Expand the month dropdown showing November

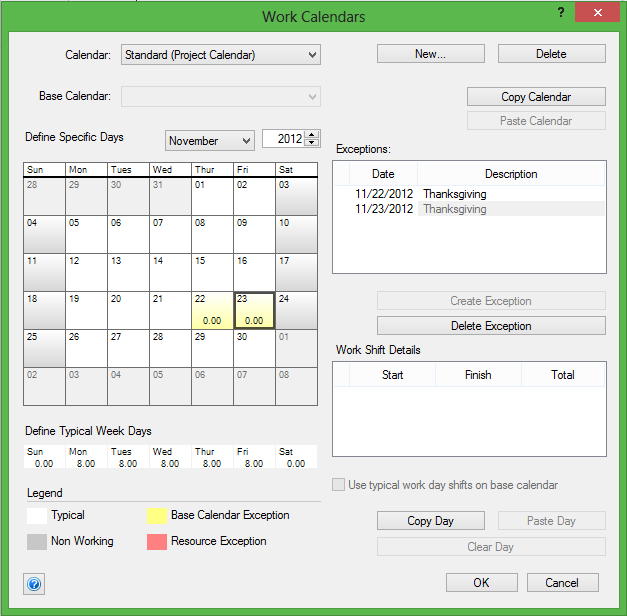pyautogui.click(x=245, y=141)
